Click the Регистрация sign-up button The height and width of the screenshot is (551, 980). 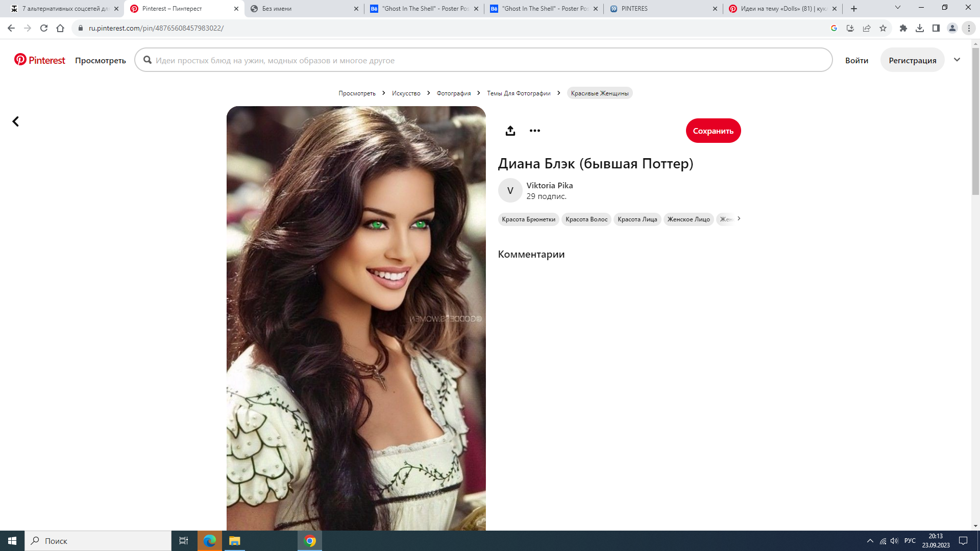point(912,60)
